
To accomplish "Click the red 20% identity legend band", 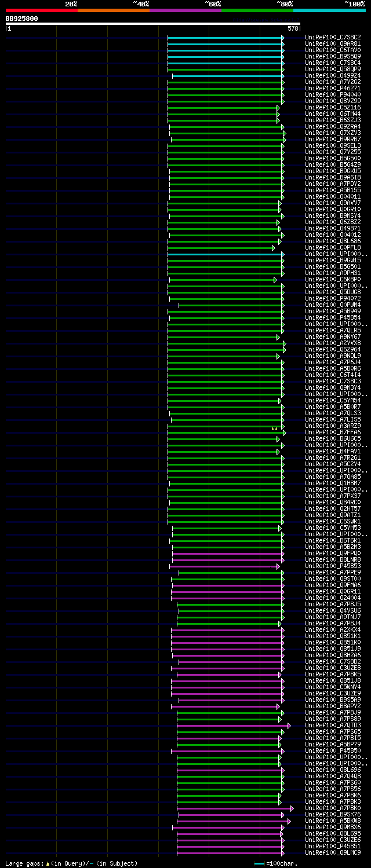I will (x=42, y=10).
